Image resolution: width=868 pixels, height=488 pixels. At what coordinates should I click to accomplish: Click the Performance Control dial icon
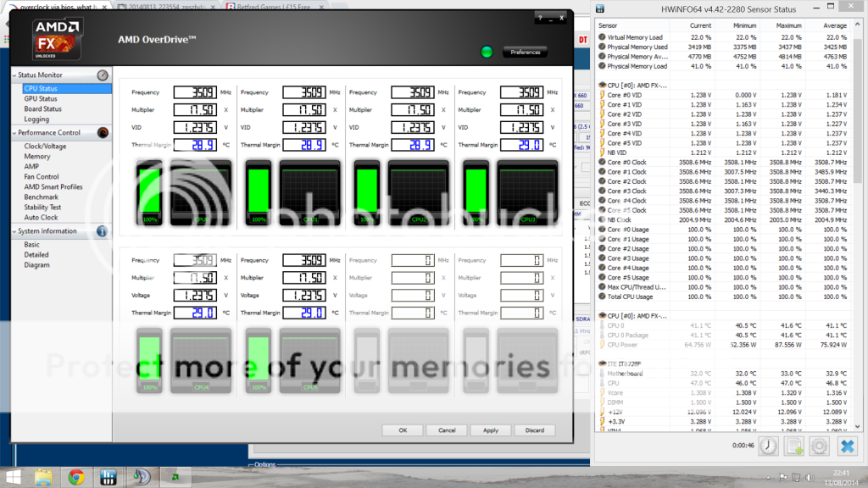click(x=103, y=133)
